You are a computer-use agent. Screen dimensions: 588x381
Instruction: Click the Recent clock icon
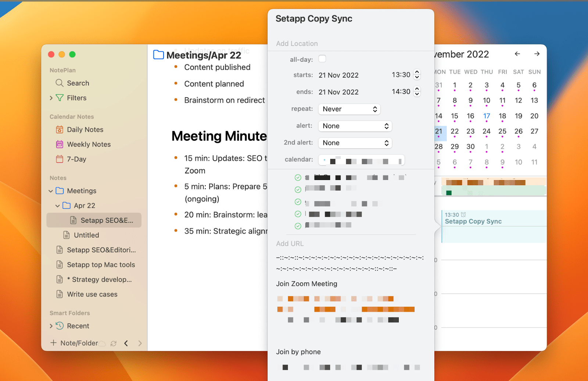tap(60, 326)
